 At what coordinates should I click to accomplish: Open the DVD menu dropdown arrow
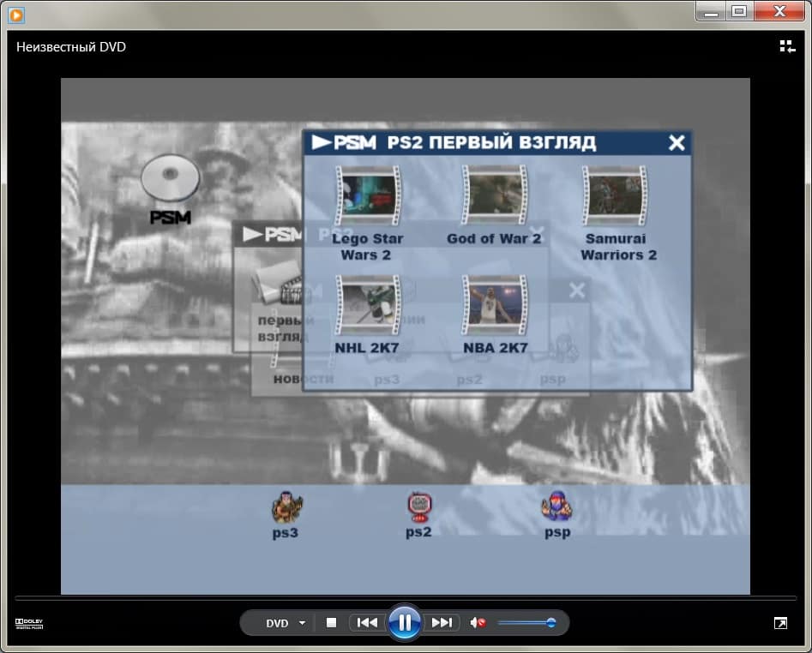(x=302, y=623)
